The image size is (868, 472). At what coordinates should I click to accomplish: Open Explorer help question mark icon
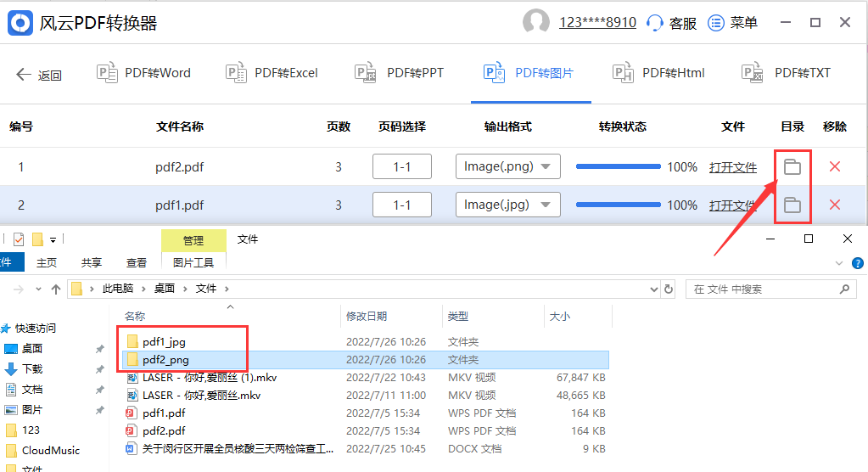coord(858,263)
